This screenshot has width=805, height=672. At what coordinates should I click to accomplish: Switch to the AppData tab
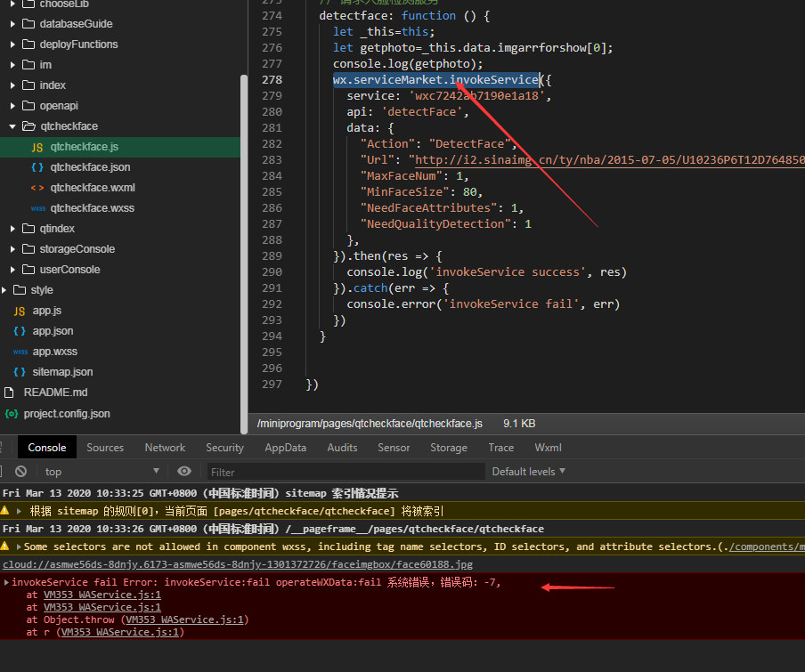pos(286,448)
